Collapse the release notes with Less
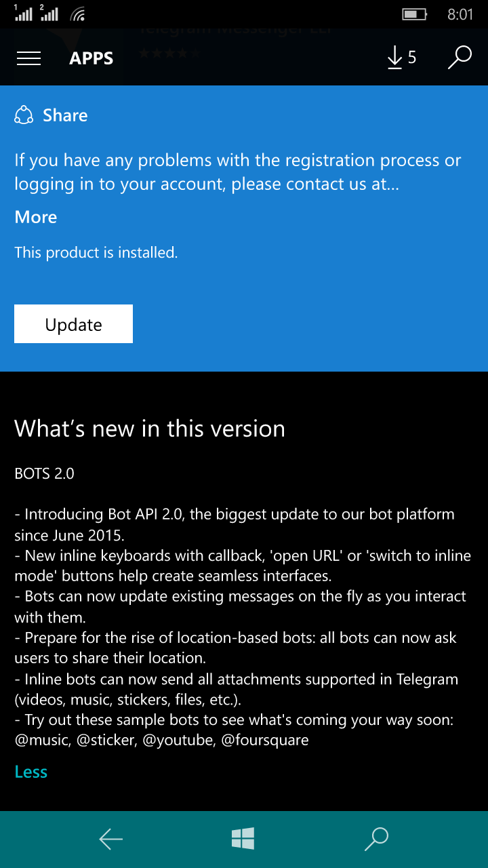This screenshot has height=868, width=488. pyautogui.click(x=31, y=772)
